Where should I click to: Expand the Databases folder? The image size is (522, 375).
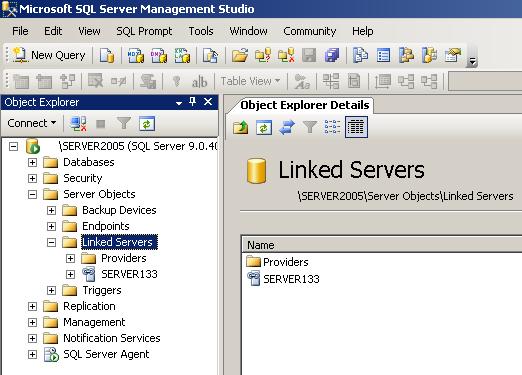point(32,162)
